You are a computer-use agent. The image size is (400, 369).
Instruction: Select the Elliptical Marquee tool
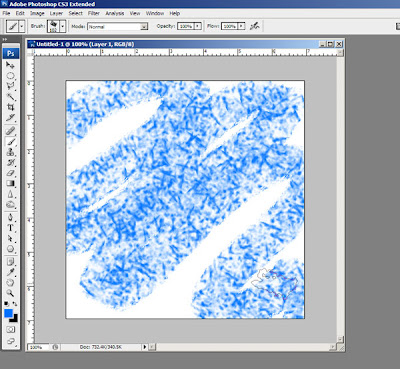click(x=10, y=76)
